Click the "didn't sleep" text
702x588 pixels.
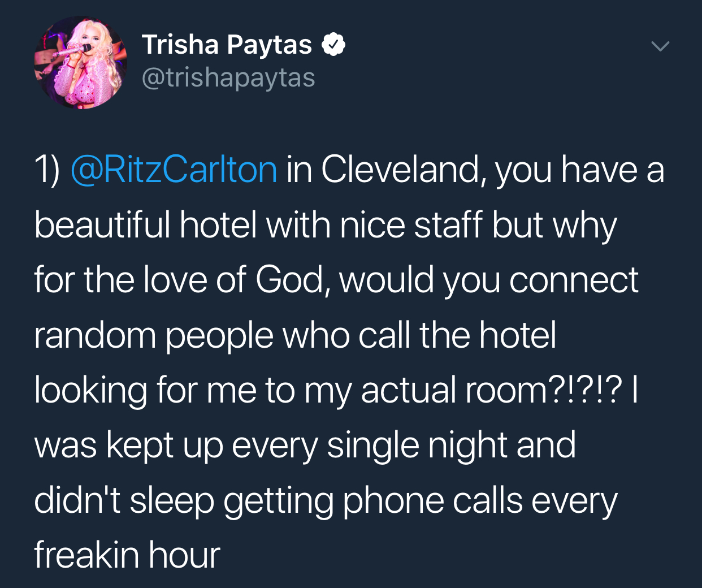click(x=124, y=500)
